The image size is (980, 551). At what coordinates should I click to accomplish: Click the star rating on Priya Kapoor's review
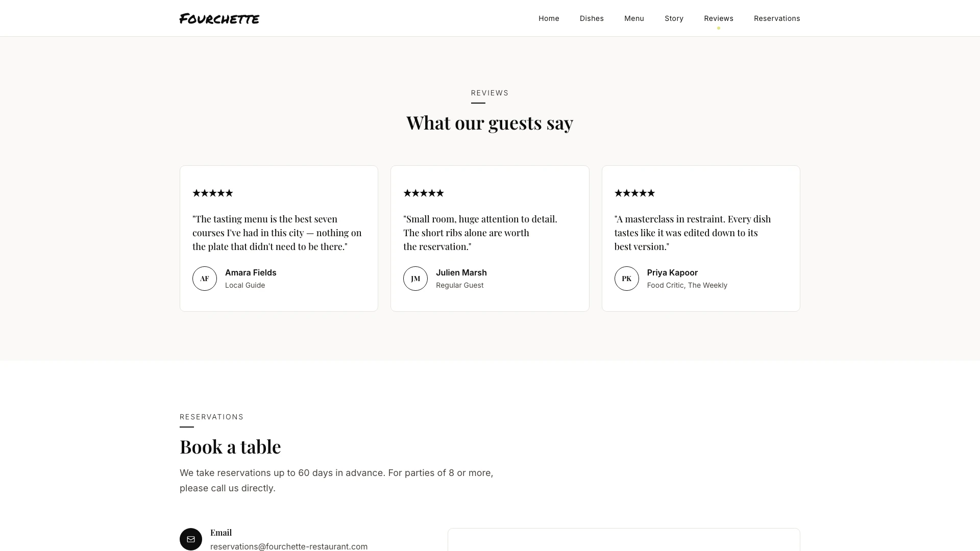tap(634, 193)
